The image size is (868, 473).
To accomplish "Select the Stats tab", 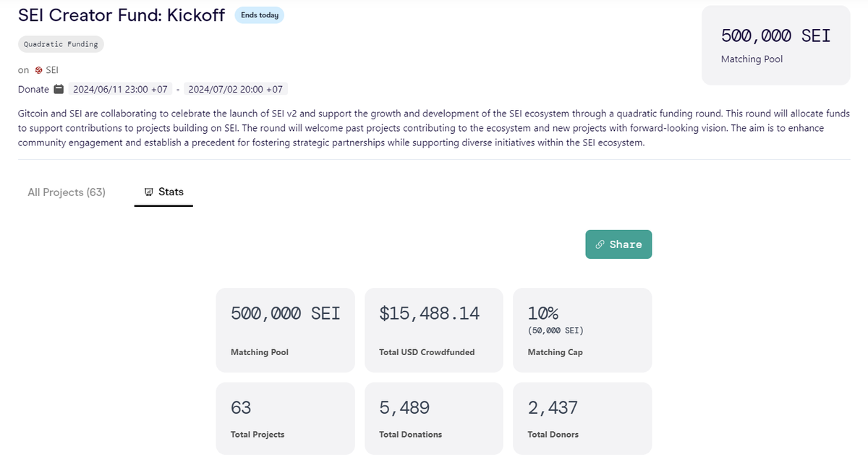I will [165, 192].
